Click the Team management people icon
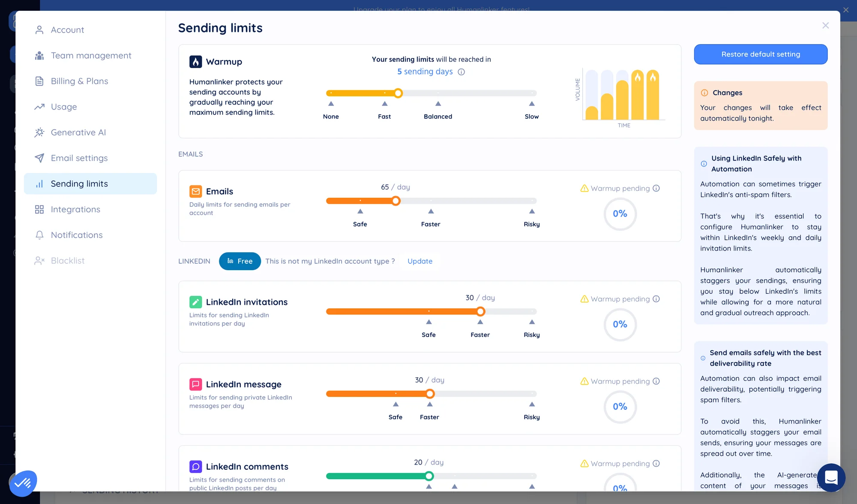This screenshot has height=504, width=857. click(x=39, y=56)
